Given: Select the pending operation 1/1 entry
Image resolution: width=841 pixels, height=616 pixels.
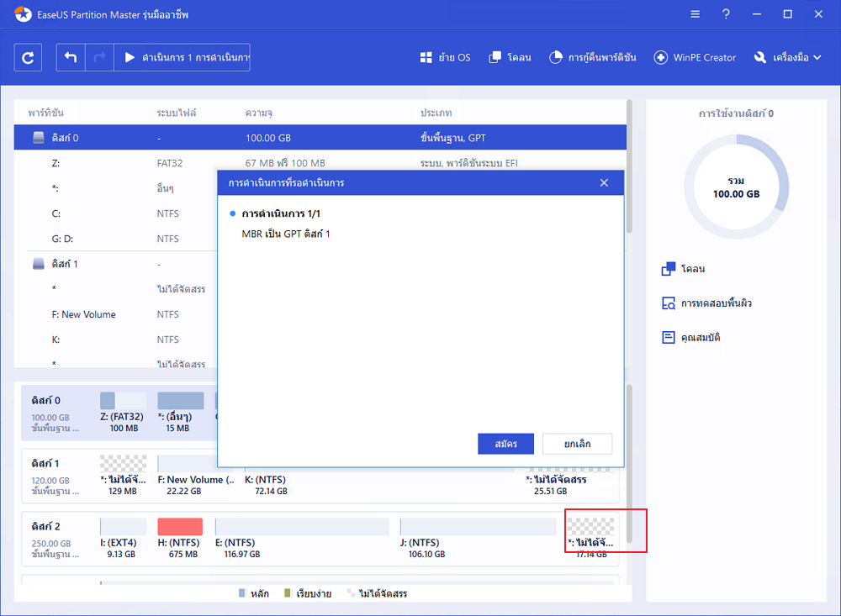Looking at the screenshot, I should tap(281, 213).
